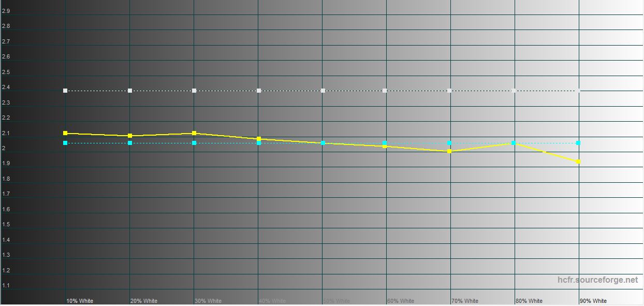Click the white reference marker at 10% White
644x306 pixels.
[x=65, y=91]
